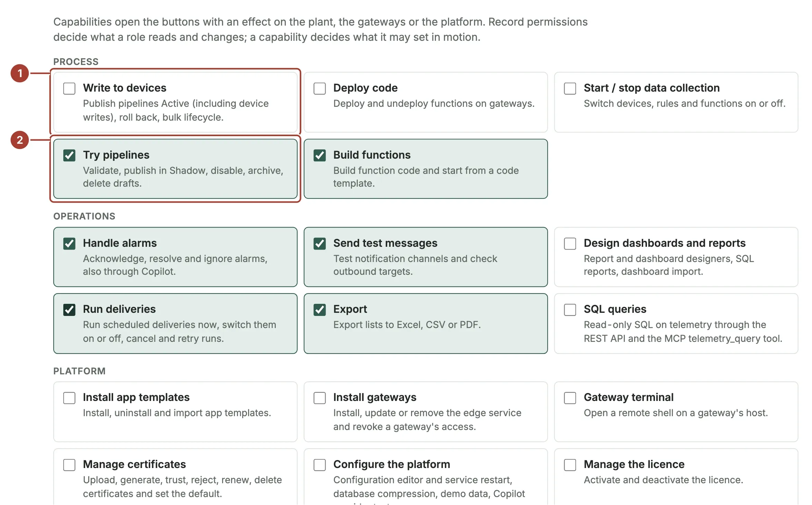Click 'Deploy and undeploy functions on gateways.'
812x505 pixels.
[x=434, y=103]
